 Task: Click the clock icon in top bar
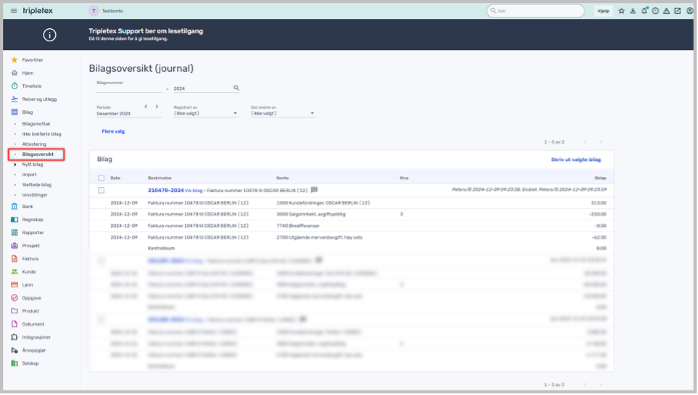point(655,11)
